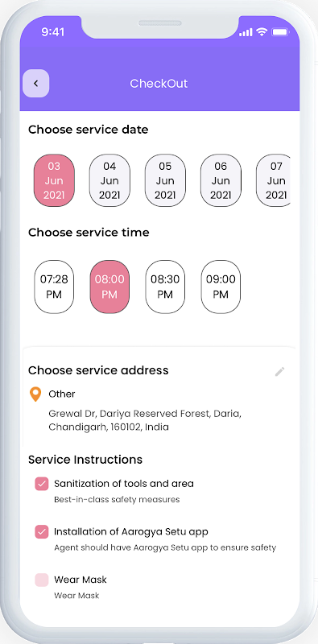The width and height of the screenshot is (318, 644).
Task: Check the Wear Mask checkbox
Action: (x=42, y=580)
